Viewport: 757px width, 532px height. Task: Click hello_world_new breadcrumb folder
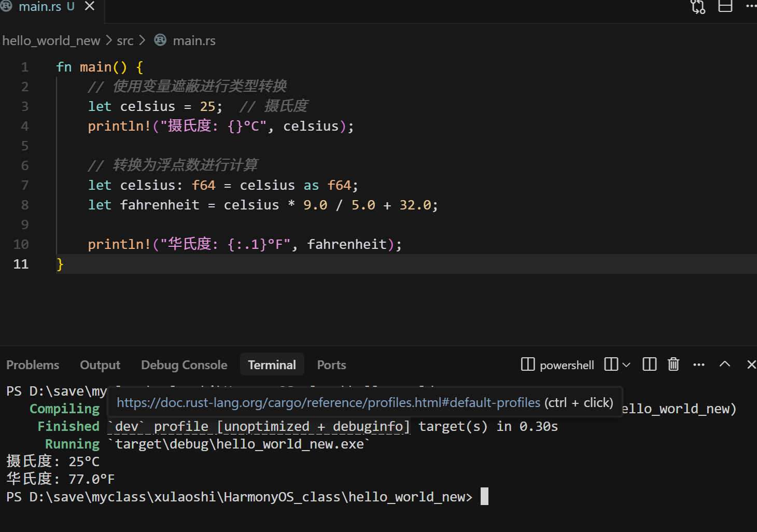(x=51, y=40)
